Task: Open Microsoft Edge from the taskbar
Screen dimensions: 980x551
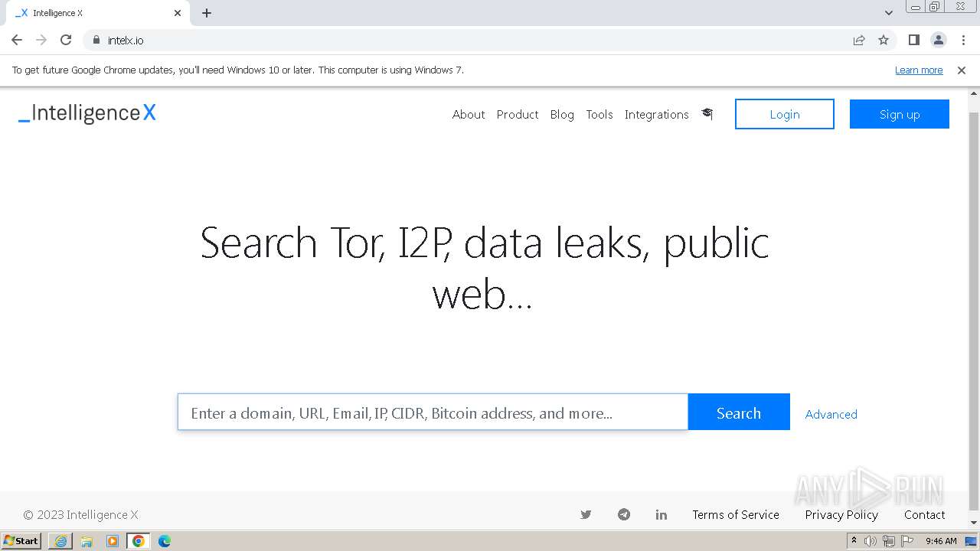Action: [164, 541]
